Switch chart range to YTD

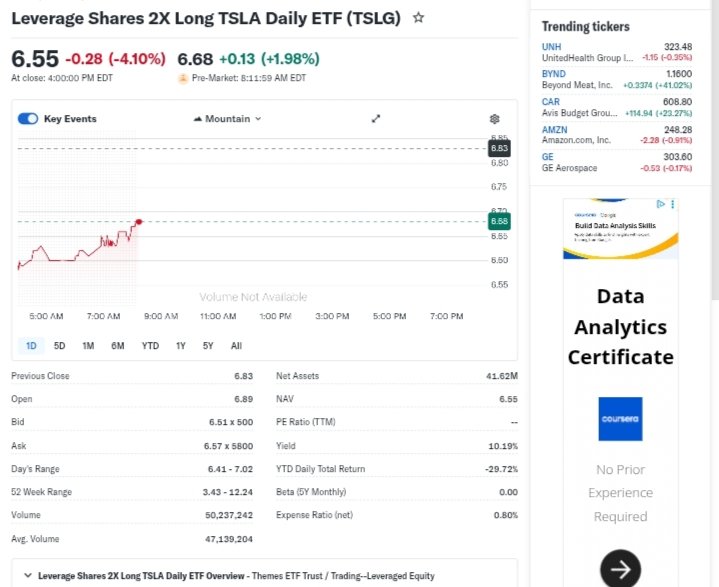[x=150, y=346]
